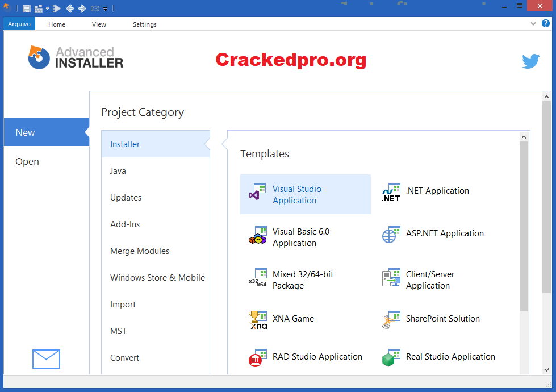This screenshot has width=556, height=392.
Task: Go back with the left arrow icon
Action: coord(70,8)
